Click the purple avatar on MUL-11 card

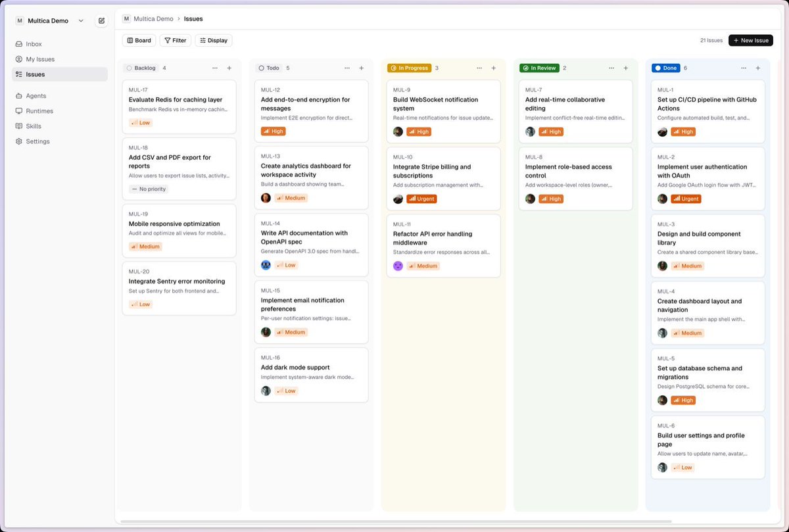tap(398, 266)
